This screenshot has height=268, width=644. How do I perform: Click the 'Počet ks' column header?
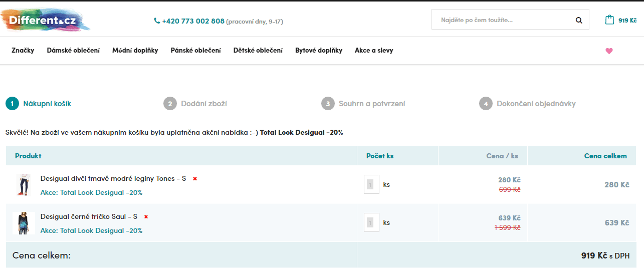[x=380, y=156]
